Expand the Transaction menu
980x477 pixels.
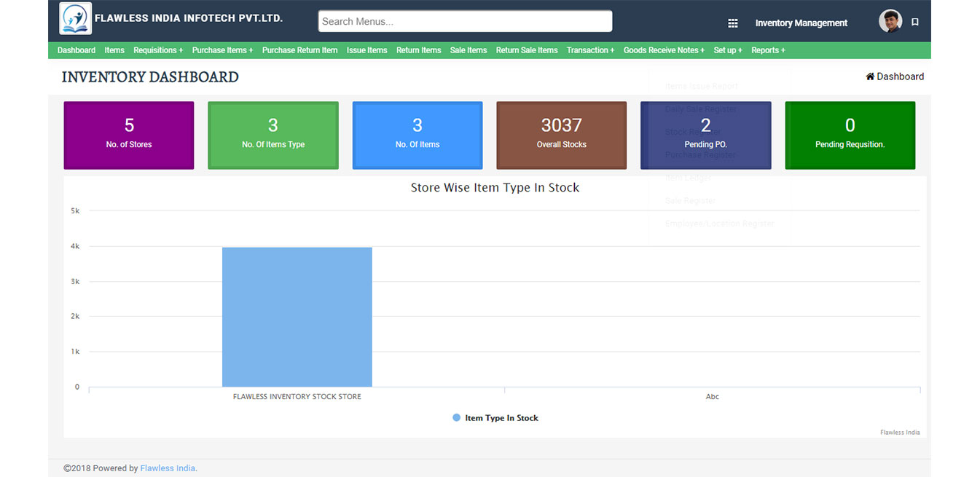click(x=590, y=50)
